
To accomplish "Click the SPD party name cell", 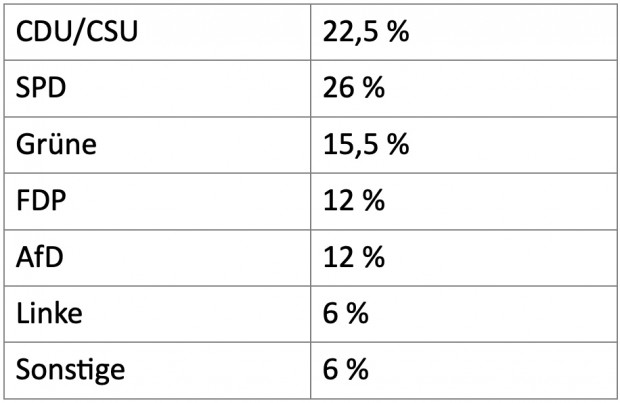I will (x=157, y=89).
